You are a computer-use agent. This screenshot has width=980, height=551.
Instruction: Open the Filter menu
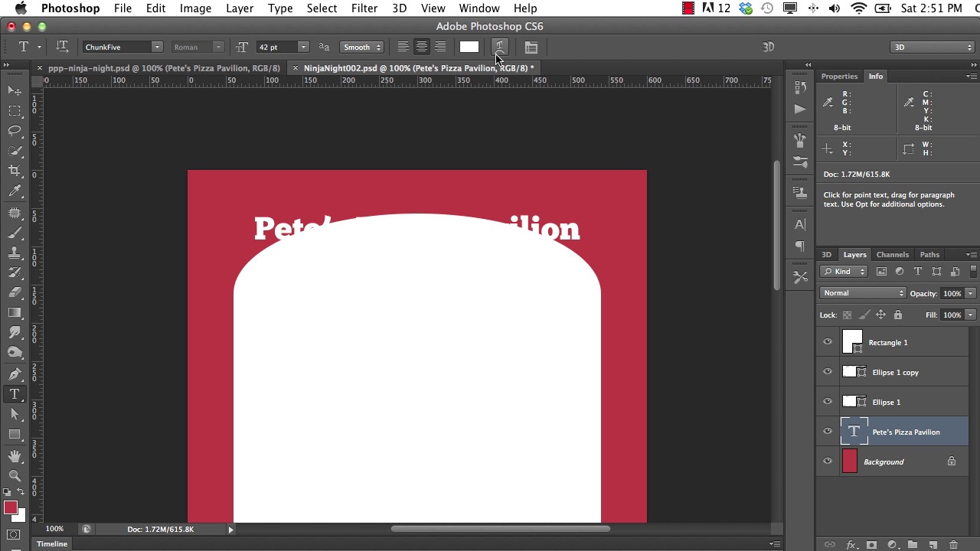click(x=364, y=8)
